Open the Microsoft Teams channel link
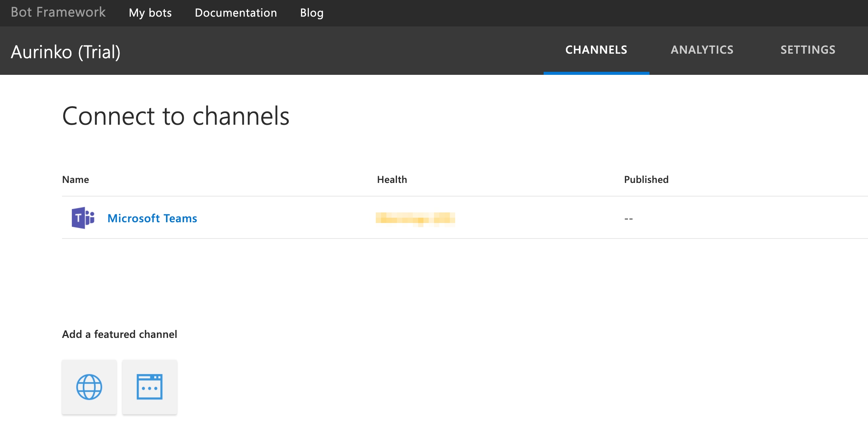This screenshot has width=868, height=446. pos(152,218)
